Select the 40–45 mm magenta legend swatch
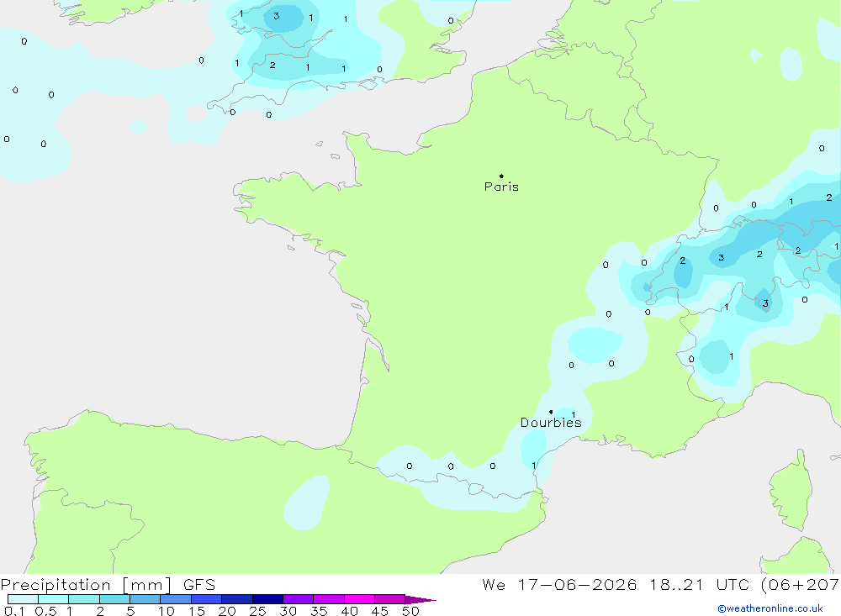 359,599
